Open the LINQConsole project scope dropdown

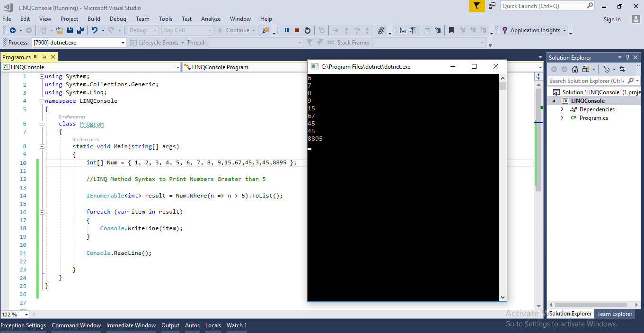point(177,67)
